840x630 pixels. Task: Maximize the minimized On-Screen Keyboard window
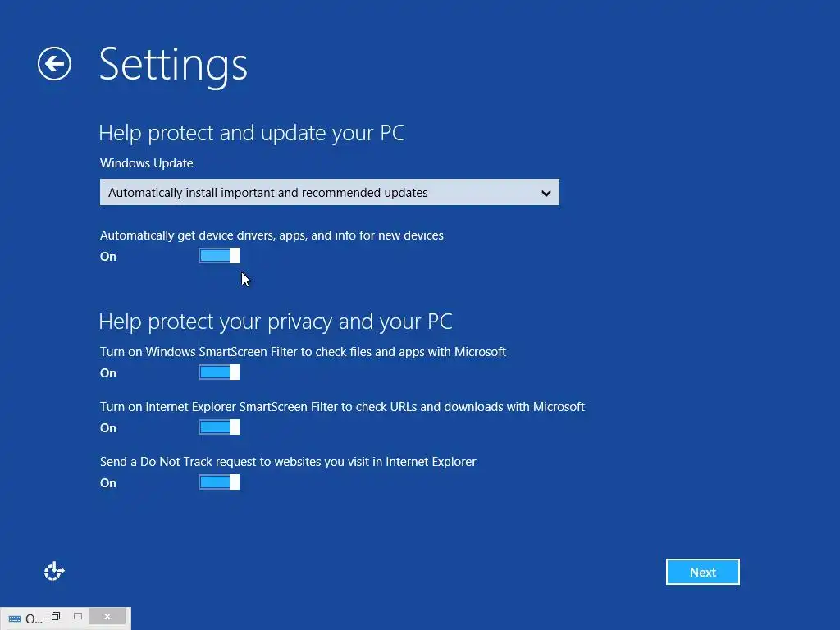click(x=78, y=616)
